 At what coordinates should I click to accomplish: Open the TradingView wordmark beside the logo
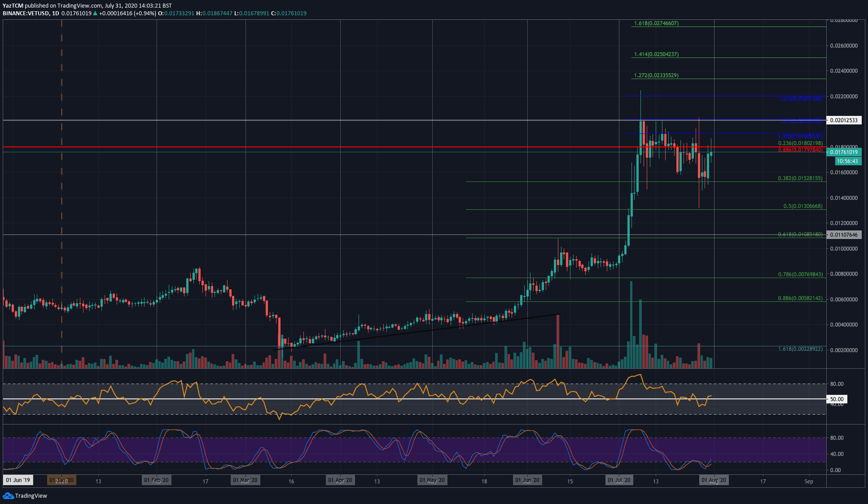31,495
